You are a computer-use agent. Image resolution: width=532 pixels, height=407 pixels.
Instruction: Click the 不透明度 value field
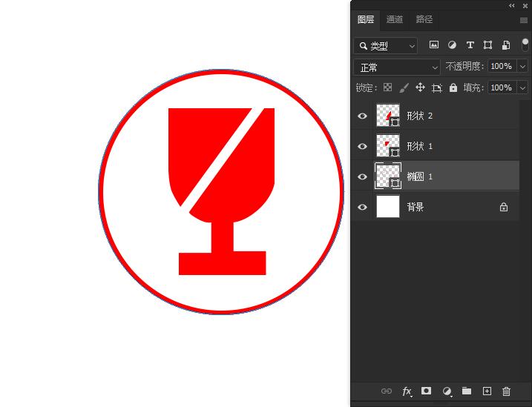(502, 66)
